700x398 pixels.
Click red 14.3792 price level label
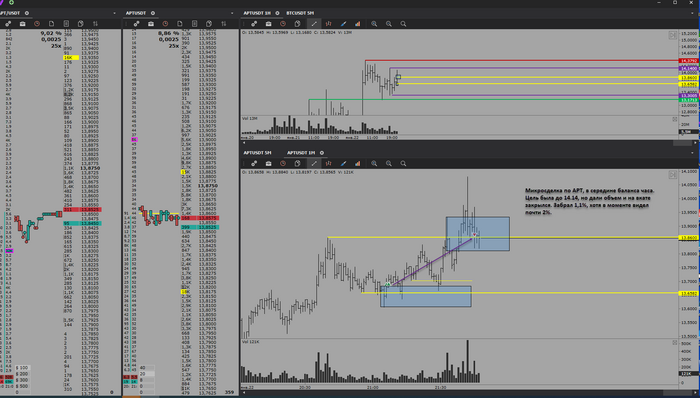coord(688,61)
